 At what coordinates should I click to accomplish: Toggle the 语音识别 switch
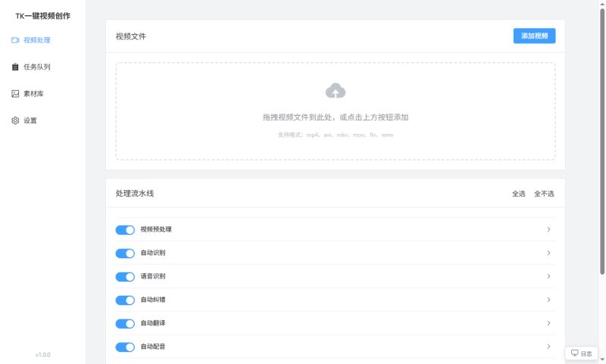click(125, 276)
